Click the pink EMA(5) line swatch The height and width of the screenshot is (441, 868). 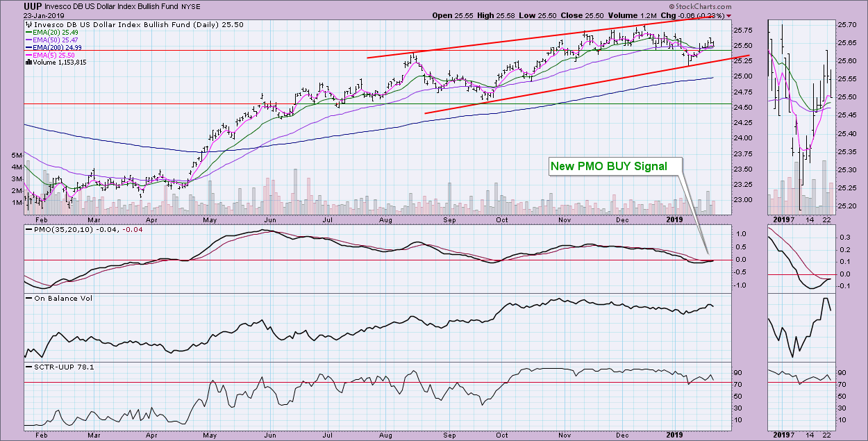click(28, 54)
